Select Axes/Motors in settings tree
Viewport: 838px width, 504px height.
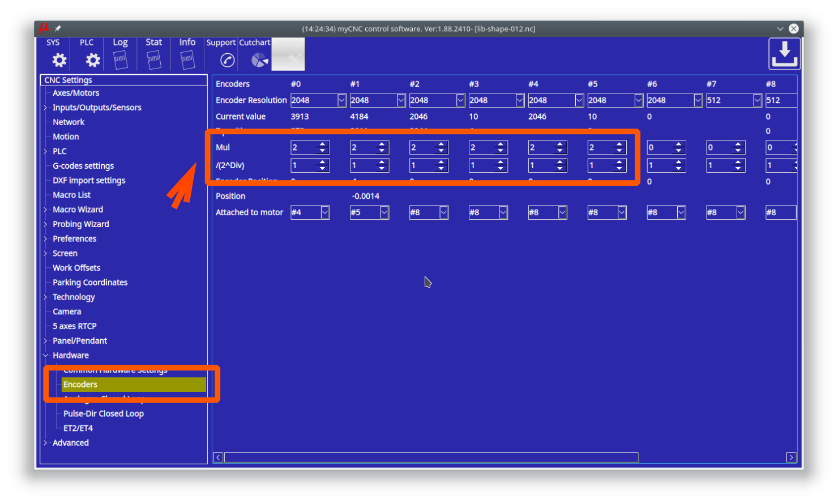coord(76,93)
